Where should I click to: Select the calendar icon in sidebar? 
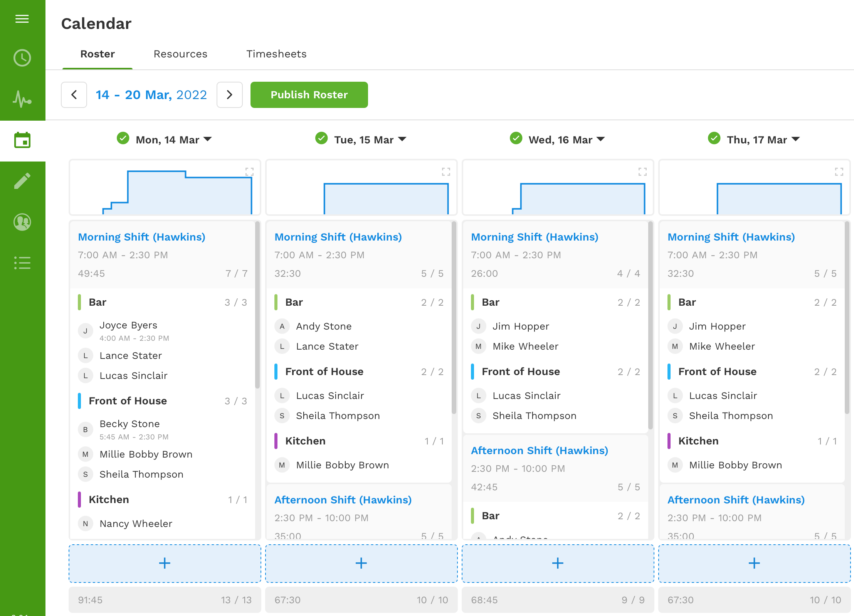pos(22,140)
